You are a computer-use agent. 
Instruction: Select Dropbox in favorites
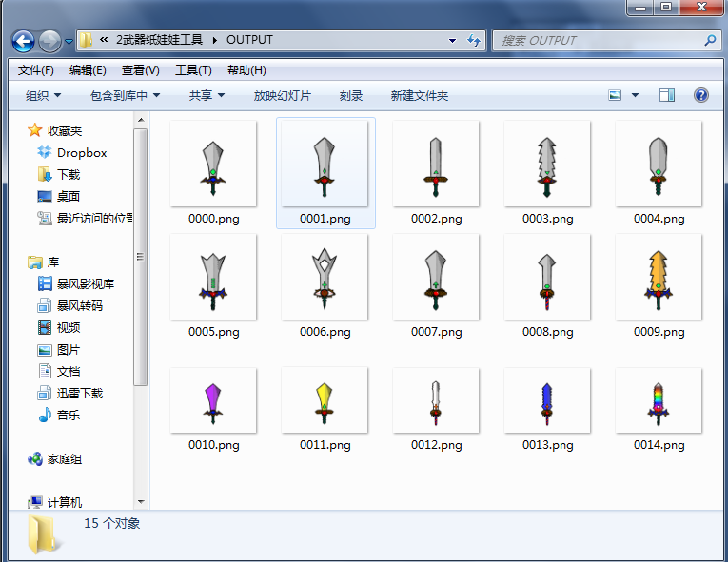(82, 153)
